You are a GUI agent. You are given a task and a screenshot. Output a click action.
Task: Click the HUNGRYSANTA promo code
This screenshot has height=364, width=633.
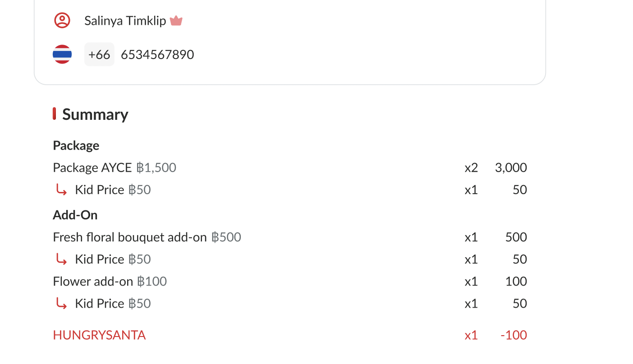tap(99, 335)
